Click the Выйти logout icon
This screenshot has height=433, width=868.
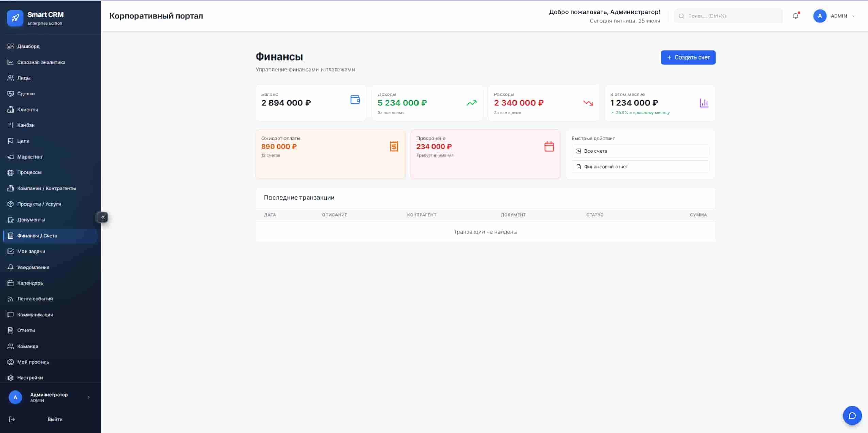click(x=12, y=419)
